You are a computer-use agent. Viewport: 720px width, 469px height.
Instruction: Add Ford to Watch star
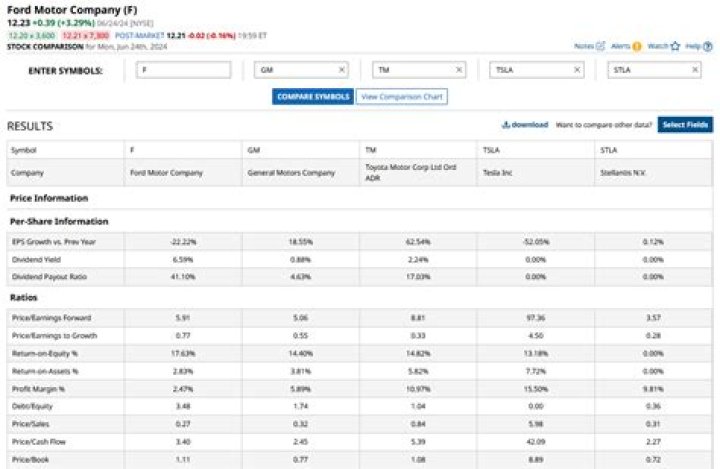point(675,46)
